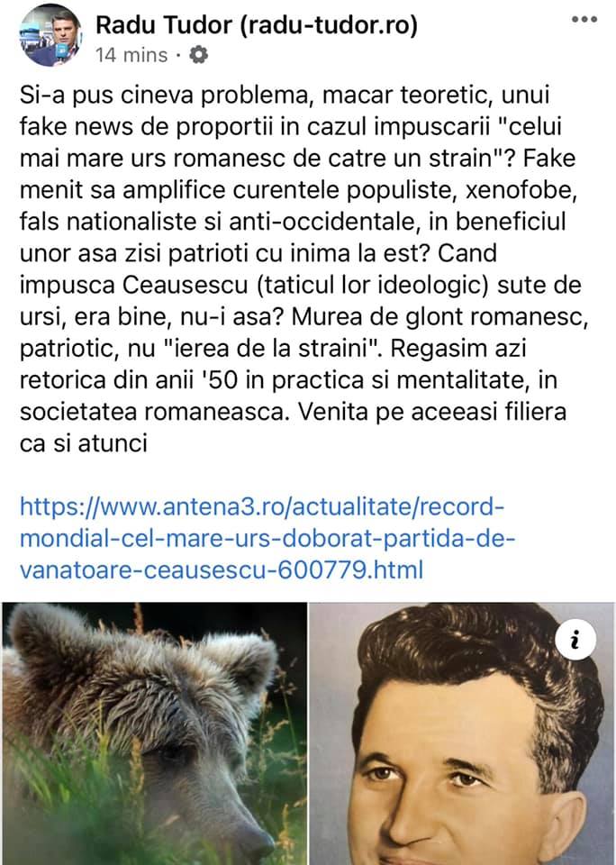Click the "14 mins" post timestamp
The image size is (616, 865).
point(131,55)
